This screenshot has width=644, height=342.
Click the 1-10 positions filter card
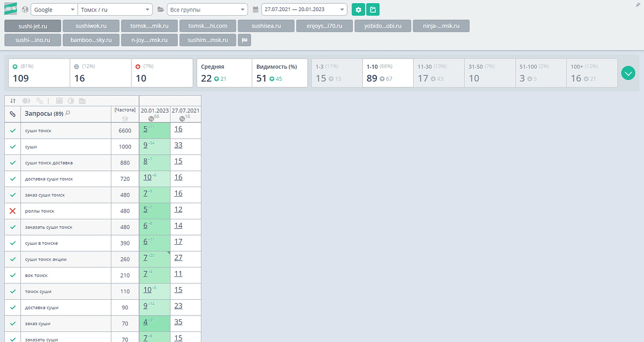point(387,73)
